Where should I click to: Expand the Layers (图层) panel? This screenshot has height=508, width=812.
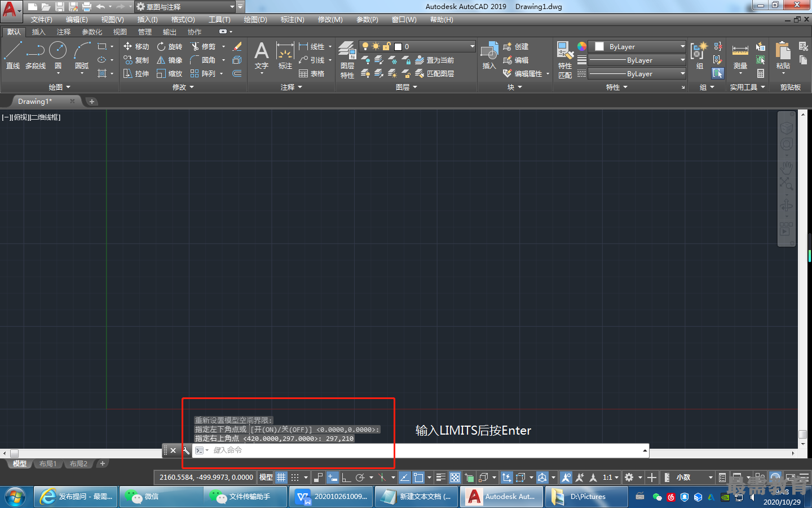click(x=407, y=87)
